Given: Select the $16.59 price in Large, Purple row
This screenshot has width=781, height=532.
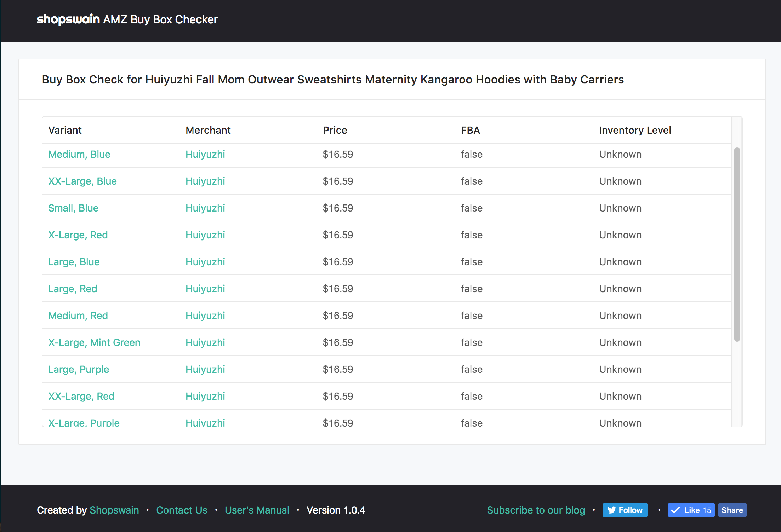Looking at the screenshot, I should click(338, 369).
